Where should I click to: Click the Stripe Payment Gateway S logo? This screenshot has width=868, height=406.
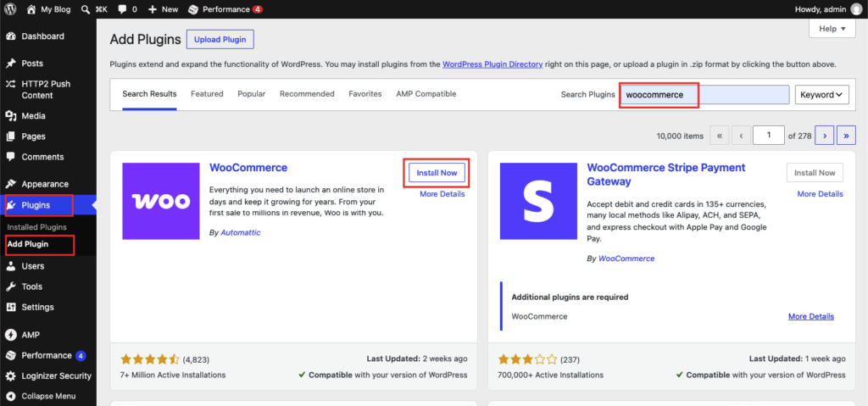click(x=538, y=201)
